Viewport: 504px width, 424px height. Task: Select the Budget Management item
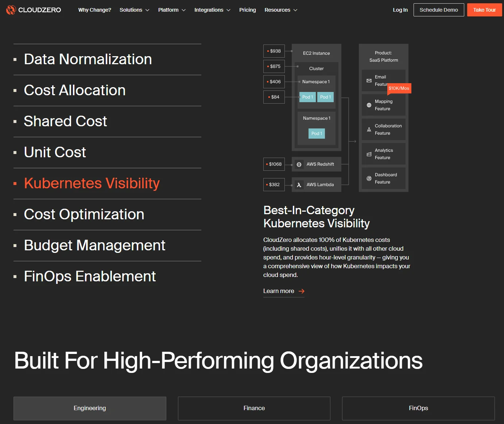point(107,246)
